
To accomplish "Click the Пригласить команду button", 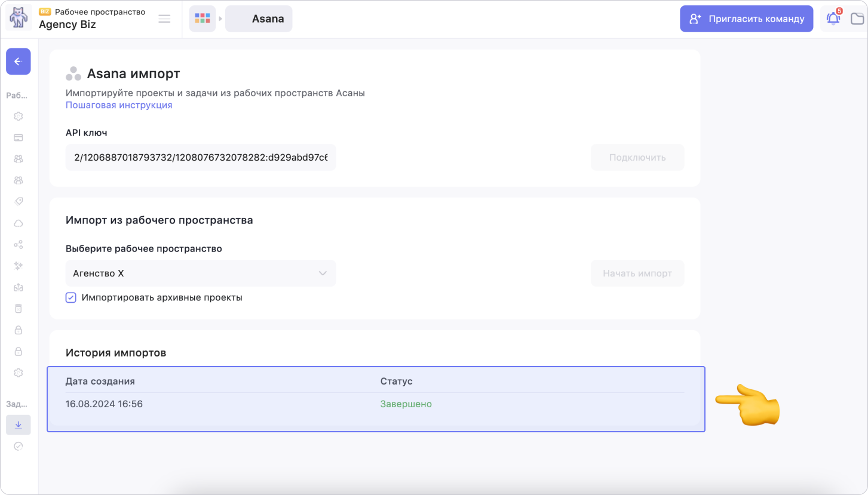I will (746, 19).
